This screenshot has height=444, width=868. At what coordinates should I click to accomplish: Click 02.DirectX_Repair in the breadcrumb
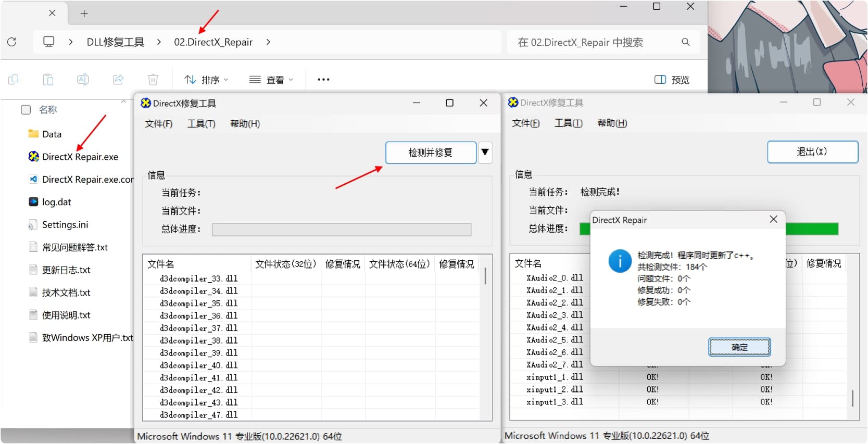pos(213,42)
